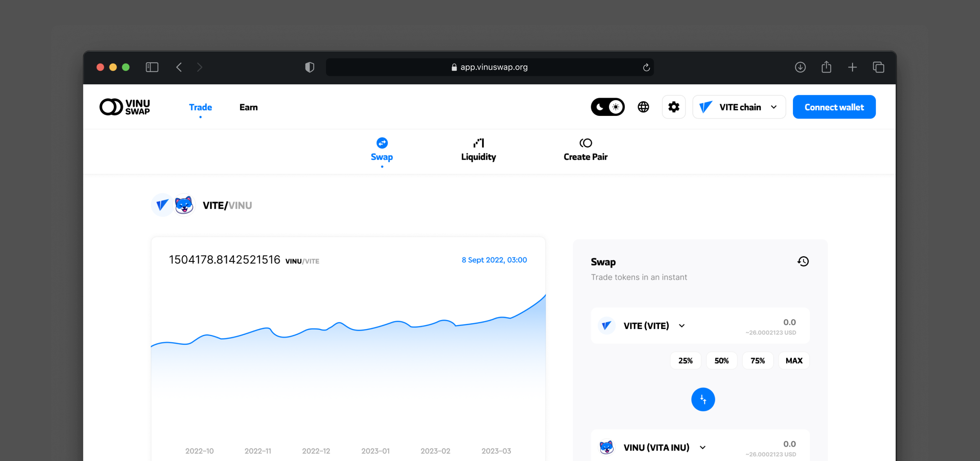The width and height of the screenshot is (980, 461).
Task: Click the VITE token icon in pair header
Action: 162,205
